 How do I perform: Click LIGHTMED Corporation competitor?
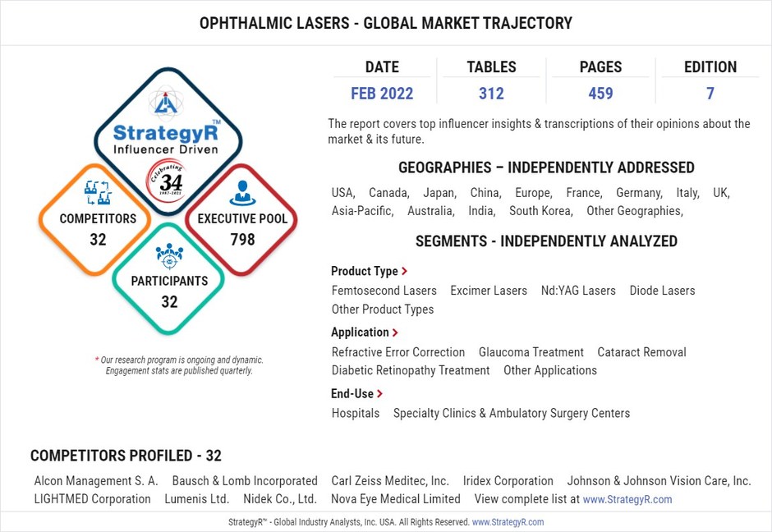coord(93,499)
